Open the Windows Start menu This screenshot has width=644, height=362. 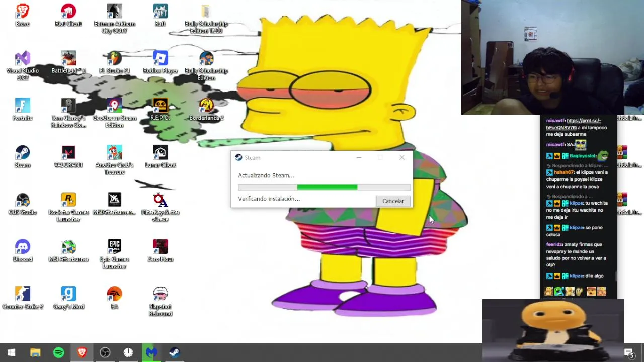pyautogui.click(x=11, y=352)
